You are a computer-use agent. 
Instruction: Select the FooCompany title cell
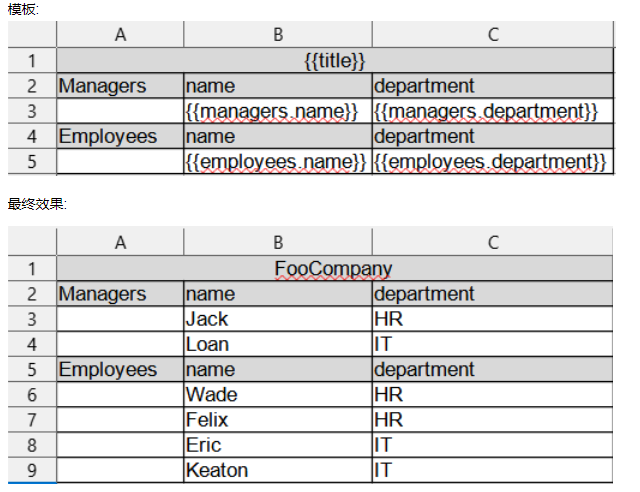[x=334, y=268]
